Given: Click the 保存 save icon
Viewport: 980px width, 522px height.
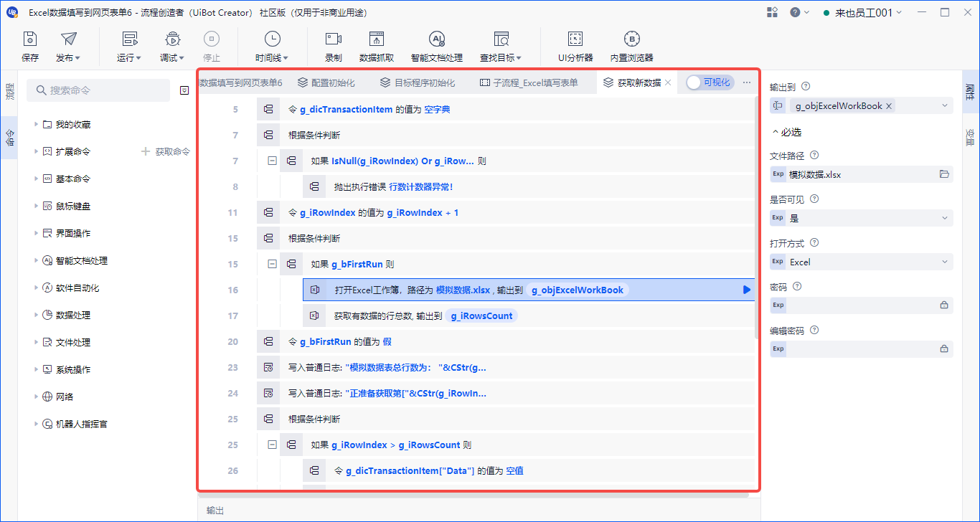Looking at the screenshot, I should click(x=30, y=39).
